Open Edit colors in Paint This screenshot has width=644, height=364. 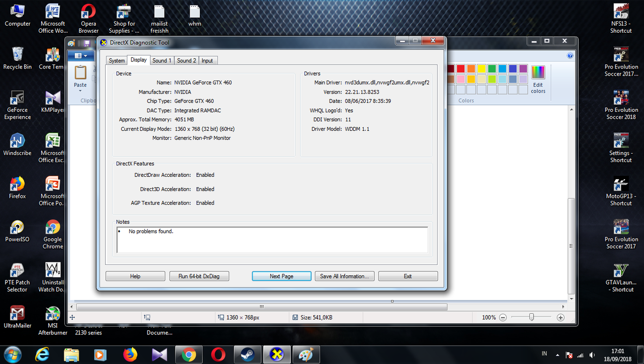[x=538, y=79]
